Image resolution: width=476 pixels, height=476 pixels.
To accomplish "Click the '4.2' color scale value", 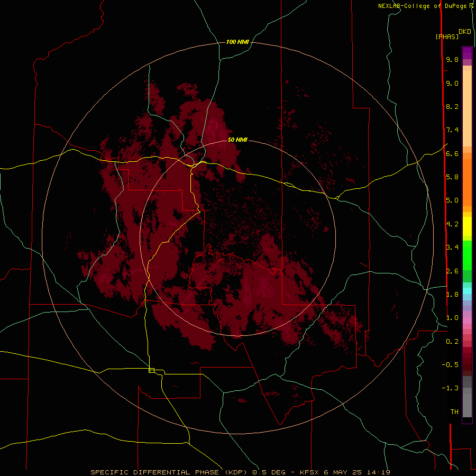I will (x=452, y=224).
